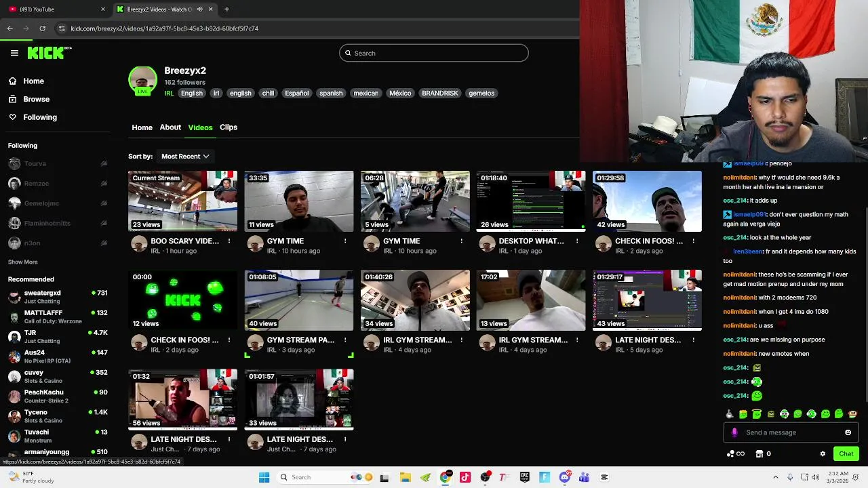
Task: Reload the Kick page
Action: coord(43,28)
